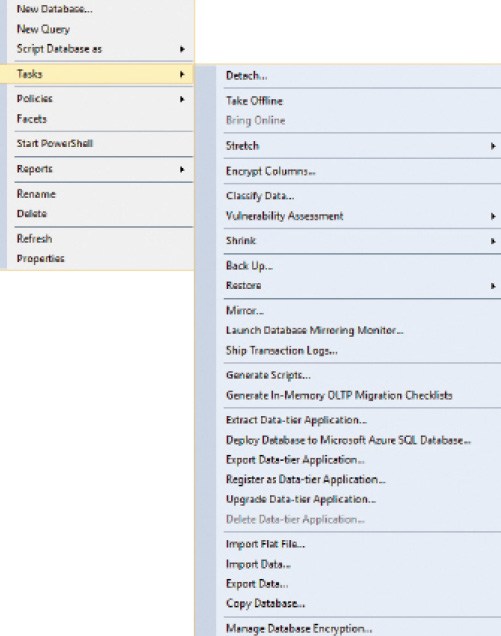Open Import Flat File... wizard
This screenshot has width=501, height=636.
[x=265, y=544]
